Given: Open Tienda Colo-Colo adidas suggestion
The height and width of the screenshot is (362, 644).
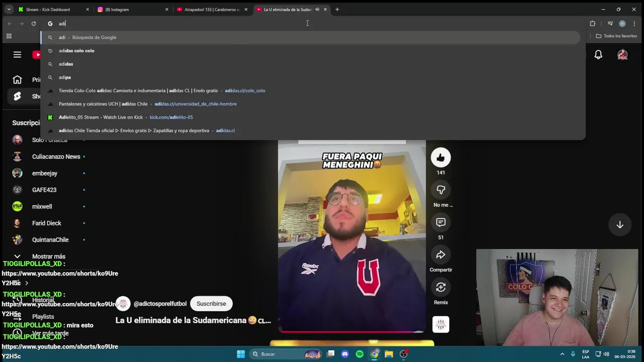Looking at the screenshot, I should pos(310,90).
